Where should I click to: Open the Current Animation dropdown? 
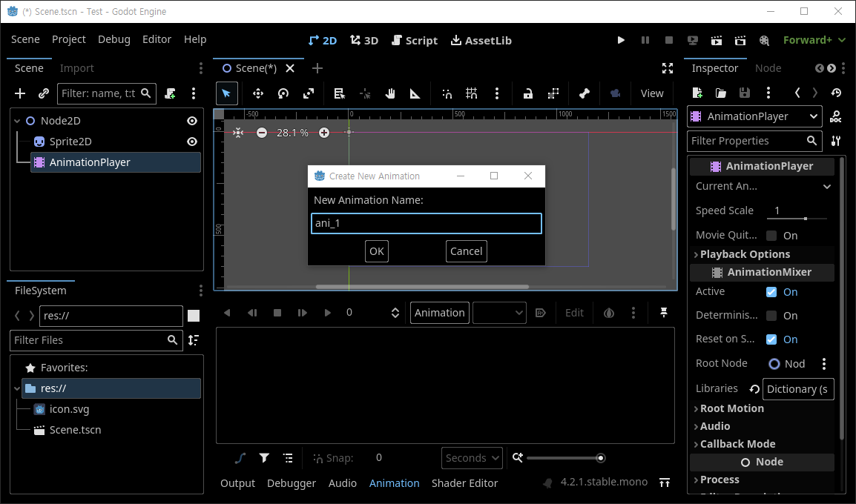pyautogui.click(x=827, y=187)
